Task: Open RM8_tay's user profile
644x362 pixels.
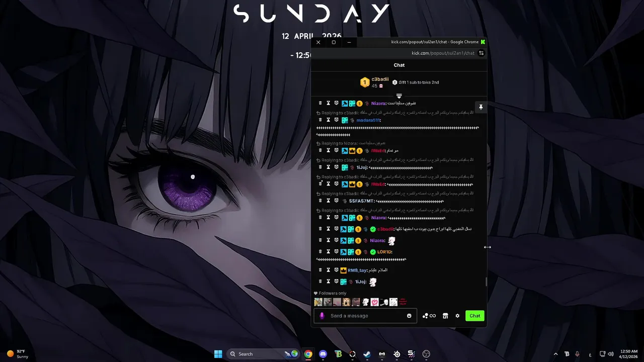Action: tap(357, 270)
